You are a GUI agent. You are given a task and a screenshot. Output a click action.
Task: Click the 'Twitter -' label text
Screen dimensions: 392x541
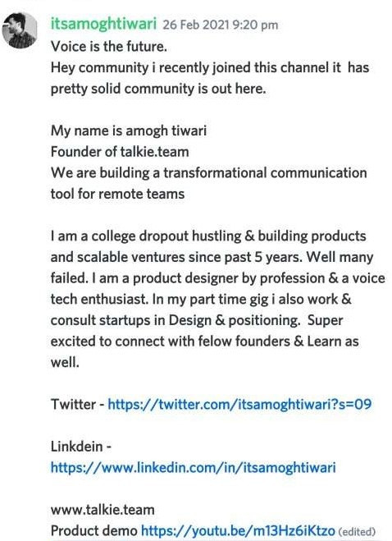coord(78,405)
